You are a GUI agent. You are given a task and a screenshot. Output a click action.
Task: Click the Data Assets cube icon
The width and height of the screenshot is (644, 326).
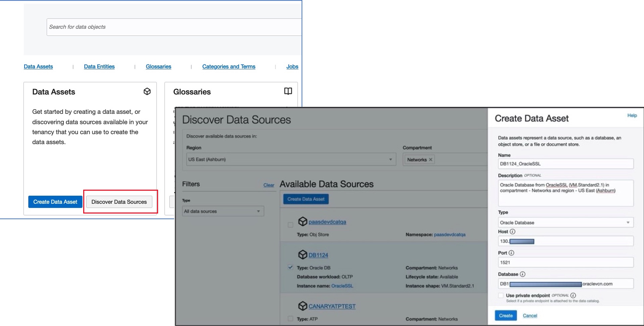[147, 91]
